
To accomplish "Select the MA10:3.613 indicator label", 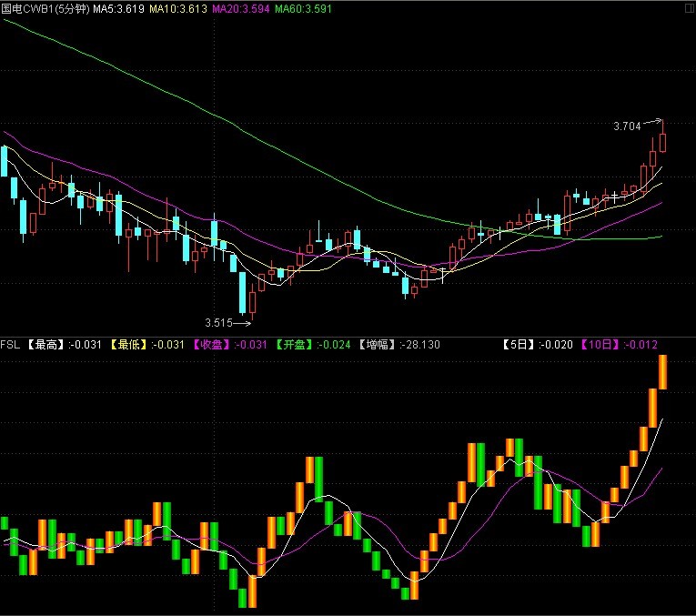I will coord(178,9).
